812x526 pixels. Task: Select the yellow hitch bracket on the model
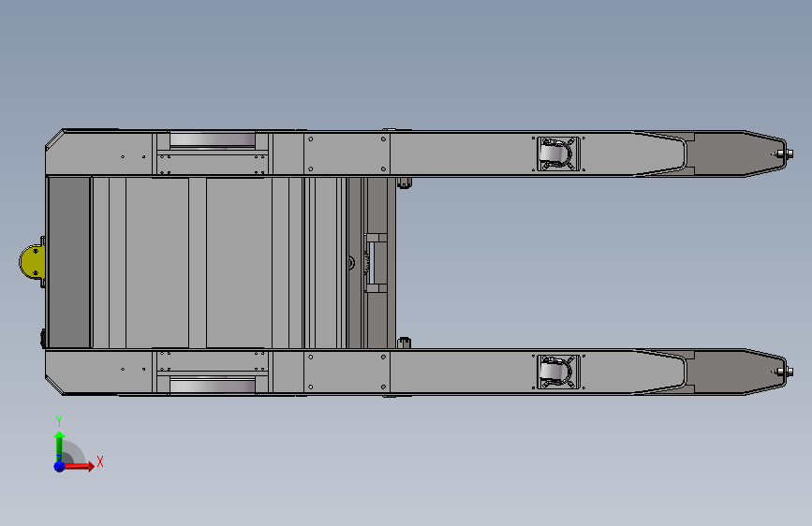tap(32, 262)
